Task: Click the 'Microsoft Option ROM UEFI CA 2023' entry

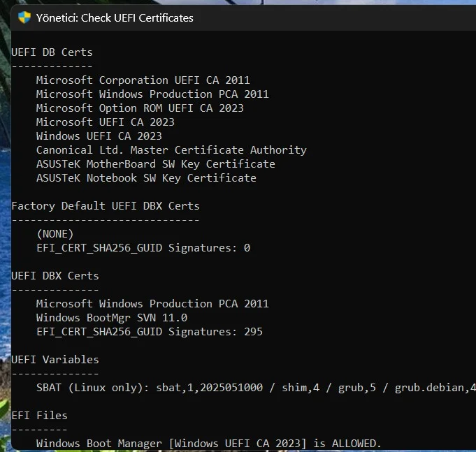Action: click(140, 108)
